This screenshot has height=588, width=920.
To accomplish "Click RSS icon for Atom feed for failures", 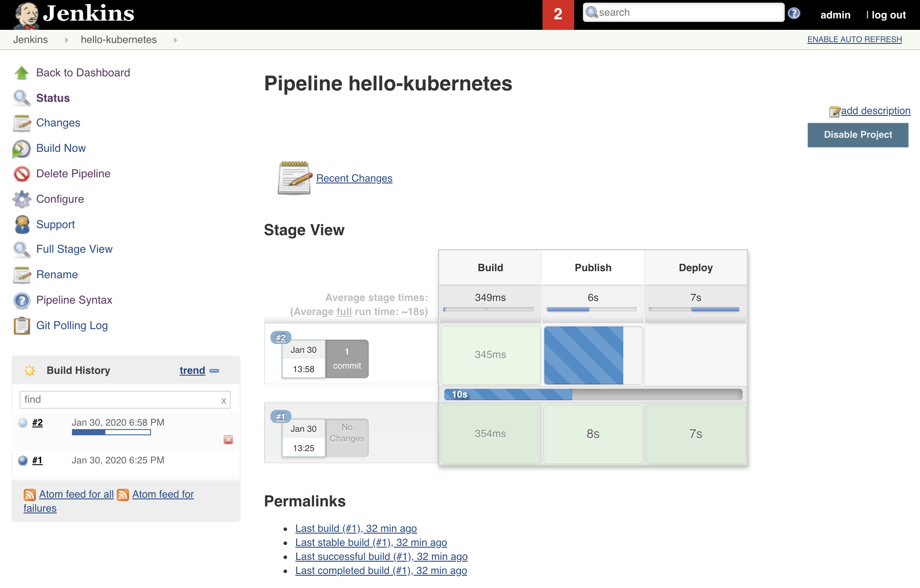I will pyautogui.click(x=123, y=495).
